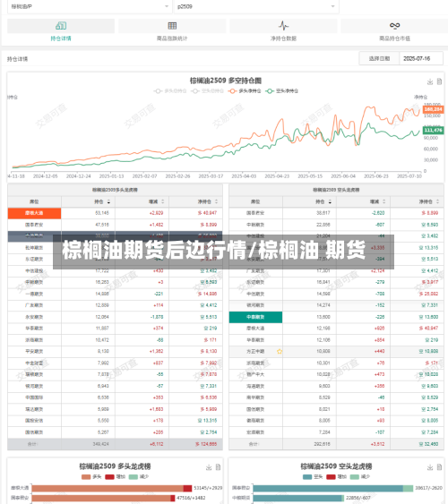Click orange 160,284 chart end label
The height and width of the screenshot is (504, 448).
click(x=433, y=109)
